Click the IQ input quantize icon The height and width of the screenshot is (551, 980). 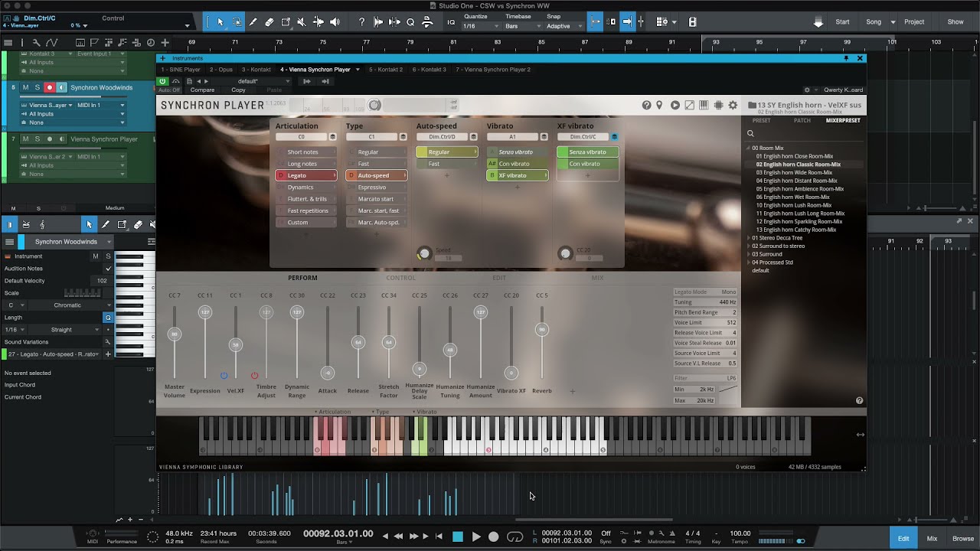point(451,22)
